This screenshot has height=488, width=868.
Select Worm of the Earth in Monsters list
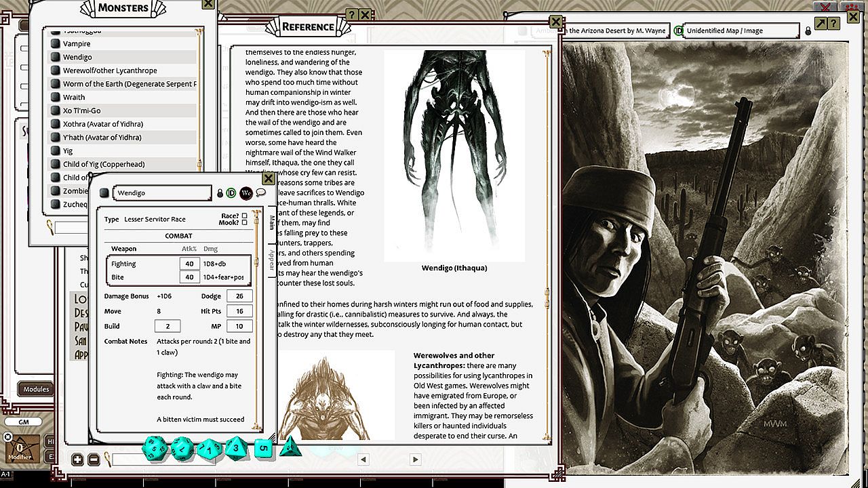click(122, 84)
